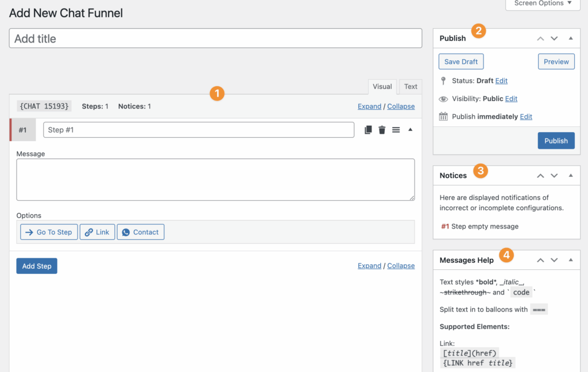
Task: Add a Link option to the step
Action: click(97, 232)
